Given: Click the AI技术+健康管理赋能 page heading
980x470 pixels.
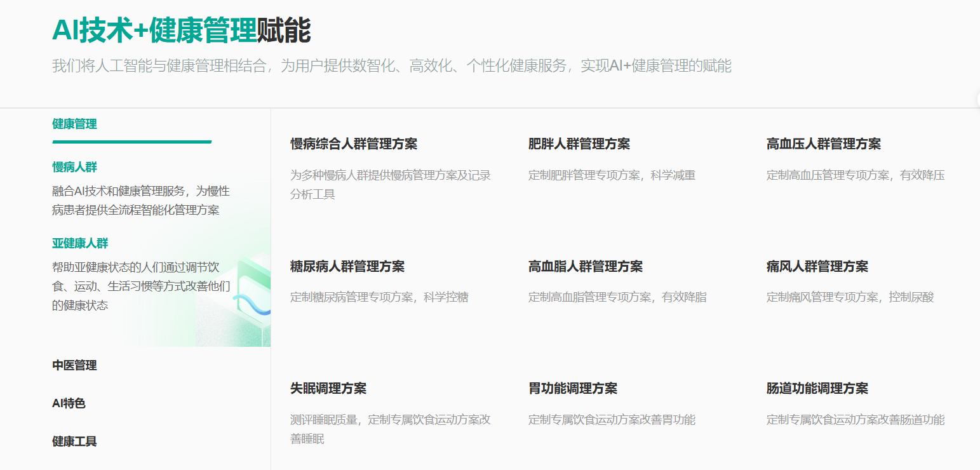Looking at the screenshot, I should coord(181,30).
